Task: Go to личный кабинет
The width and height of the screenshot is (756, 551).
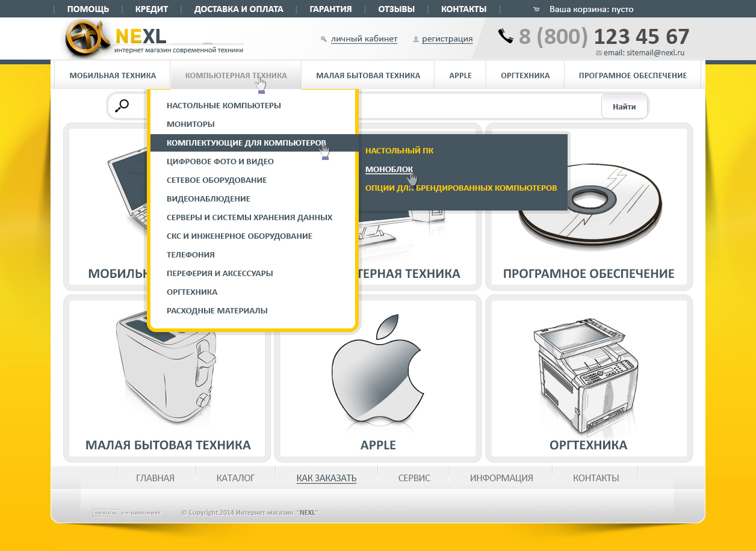Action: tap(364, 39)
